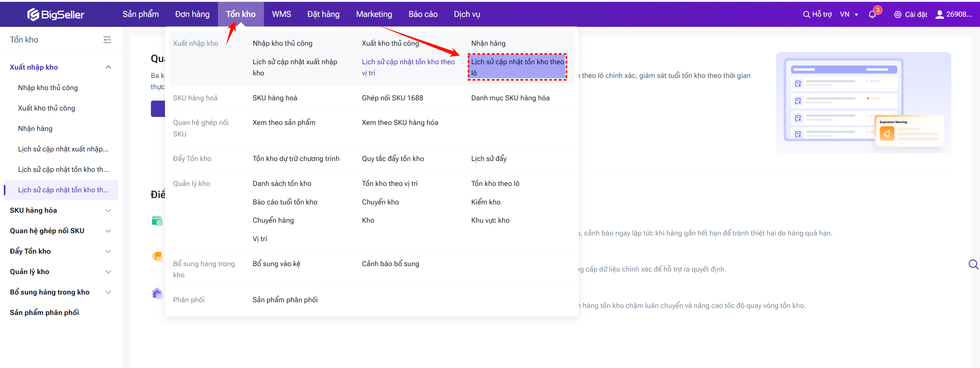Open Cài đặt settings gear
Image resolution: width=980 pixels, height=368 pixels.
click(x=897, y=14)
